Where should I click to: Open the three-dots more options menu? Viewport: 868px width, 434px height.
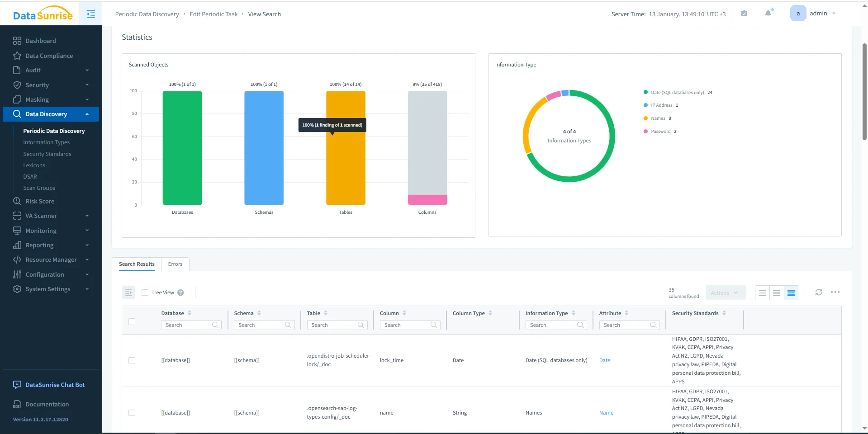[835, 292]
